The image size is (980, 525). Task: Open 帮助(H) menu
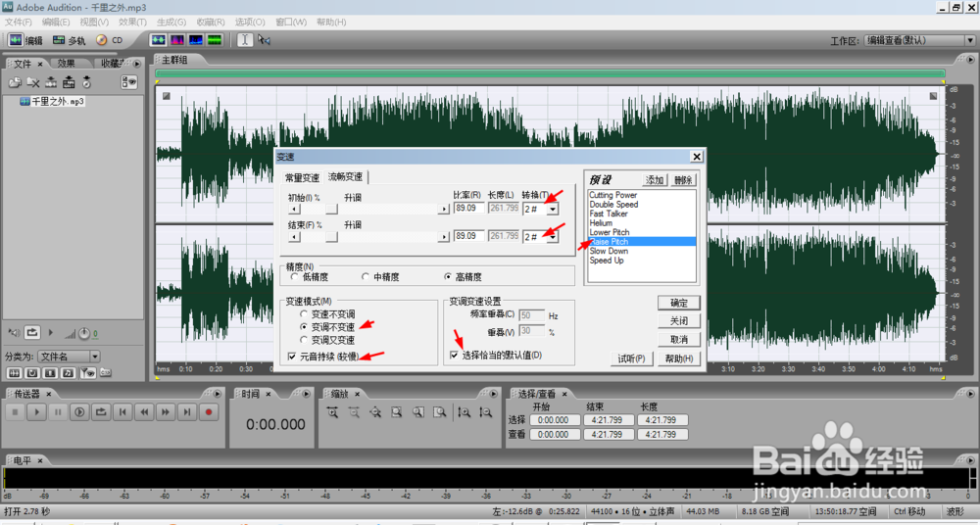[x=331, y=22]
